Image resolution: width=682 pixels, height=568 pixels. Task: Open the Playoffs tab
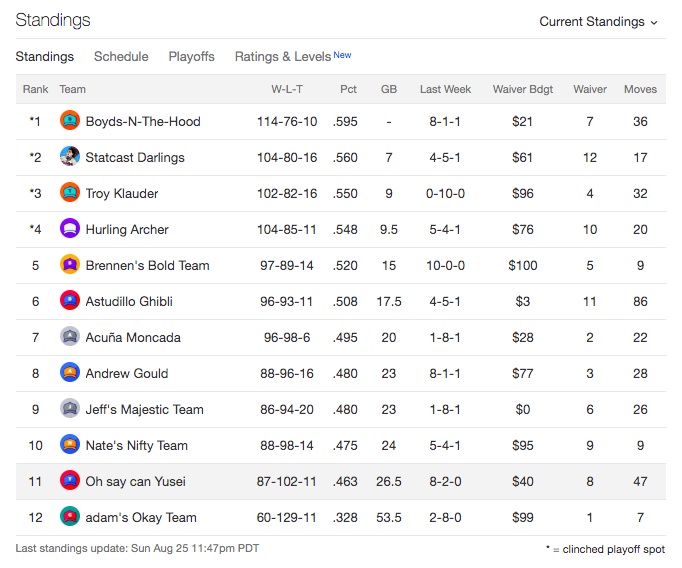tap(191, 57)
